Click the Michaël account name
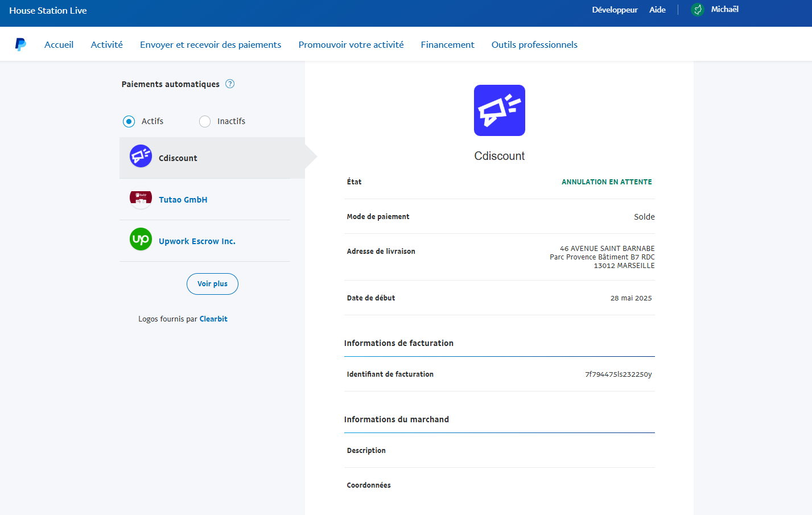 pos(724,9)
